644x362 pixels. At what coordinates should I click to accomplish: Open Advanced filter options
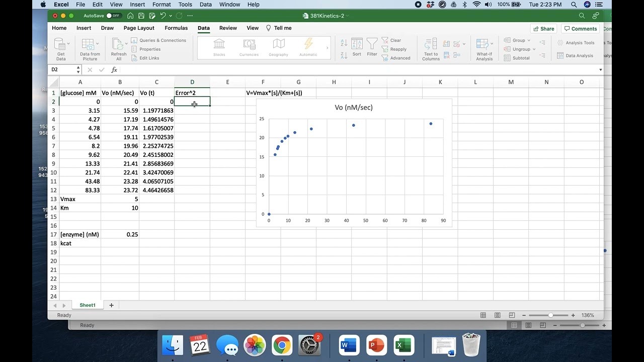(395, 58)
